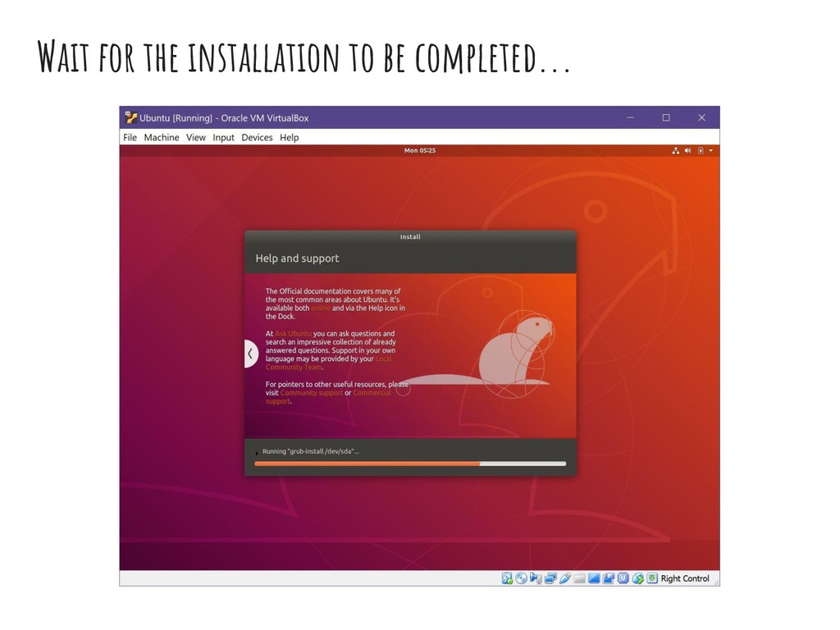Screen dimensions: 840x630
Task: Open the View menu
Action: [x=195, y=138]
